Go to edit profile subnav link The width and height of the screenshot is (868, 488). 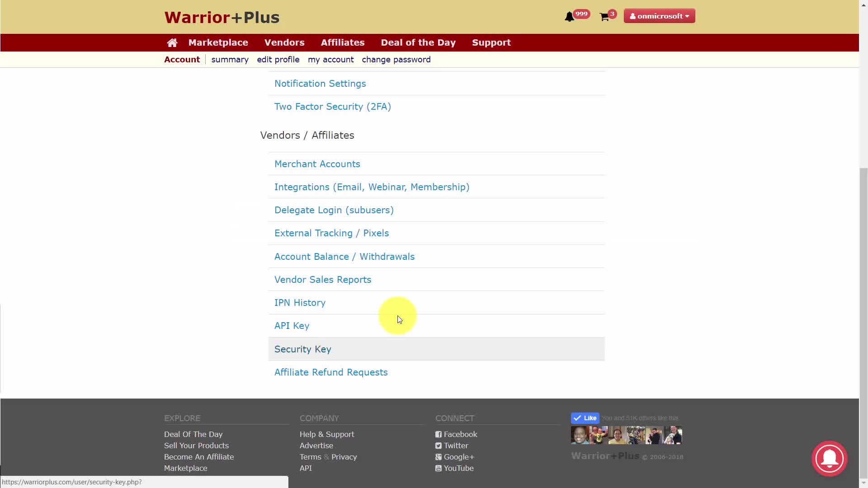[278, 60]
